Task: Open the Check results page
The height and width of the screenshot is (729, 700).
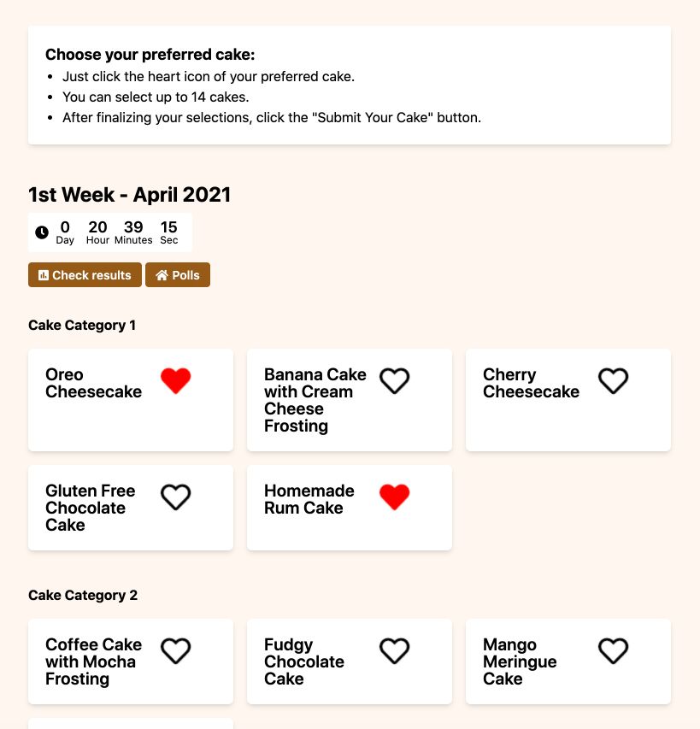Action: coord(85,275)
